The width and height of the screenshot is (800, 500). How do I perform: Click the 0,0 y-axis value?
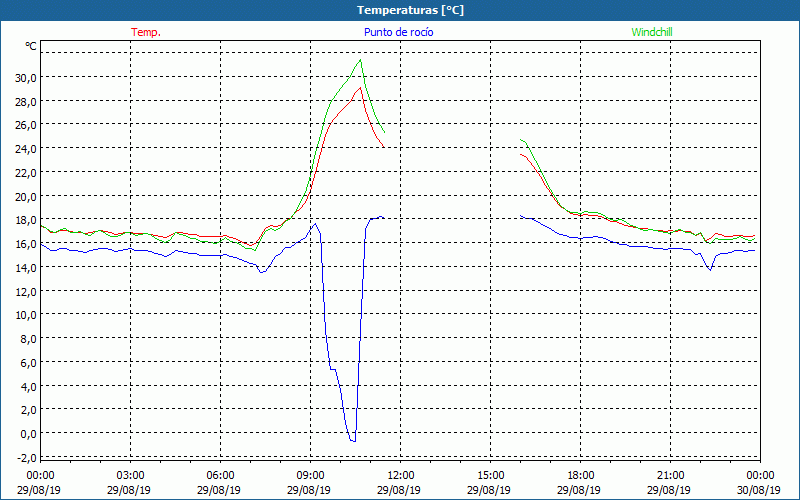[x=29, y=434]
